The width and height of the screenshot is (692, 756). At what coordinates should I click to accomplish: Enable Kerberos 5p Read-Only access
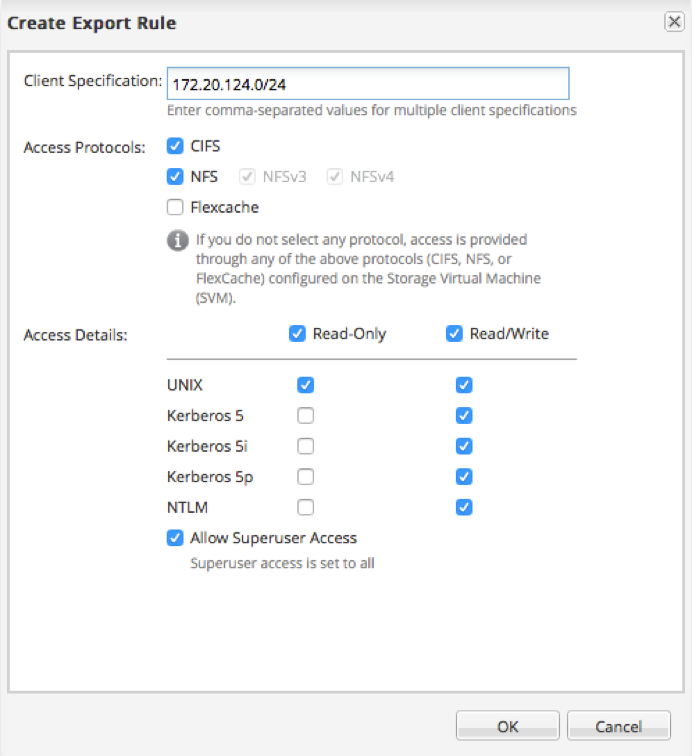306,477
